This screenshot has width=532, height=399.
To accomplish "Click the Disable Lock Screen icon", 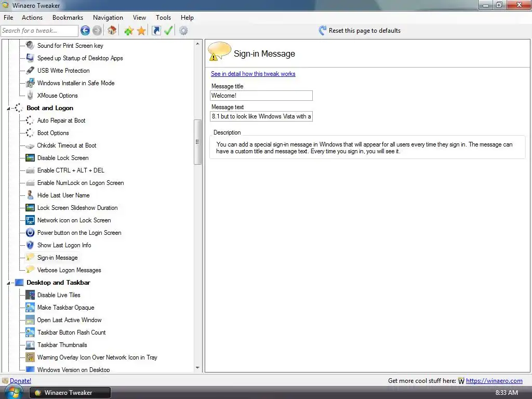I will [30, 157].
